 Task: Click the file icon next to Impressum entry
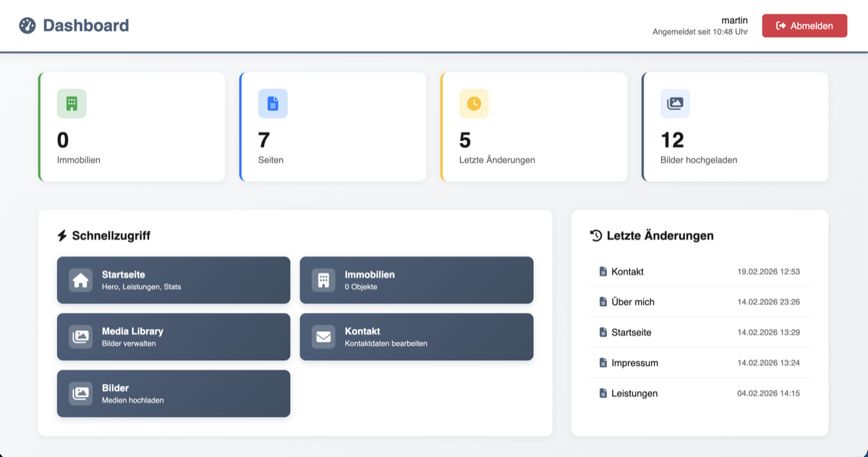click(603, 363)
